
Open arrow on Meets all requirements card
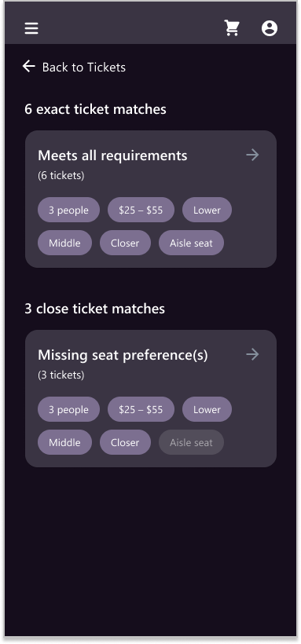click(252, 155)
